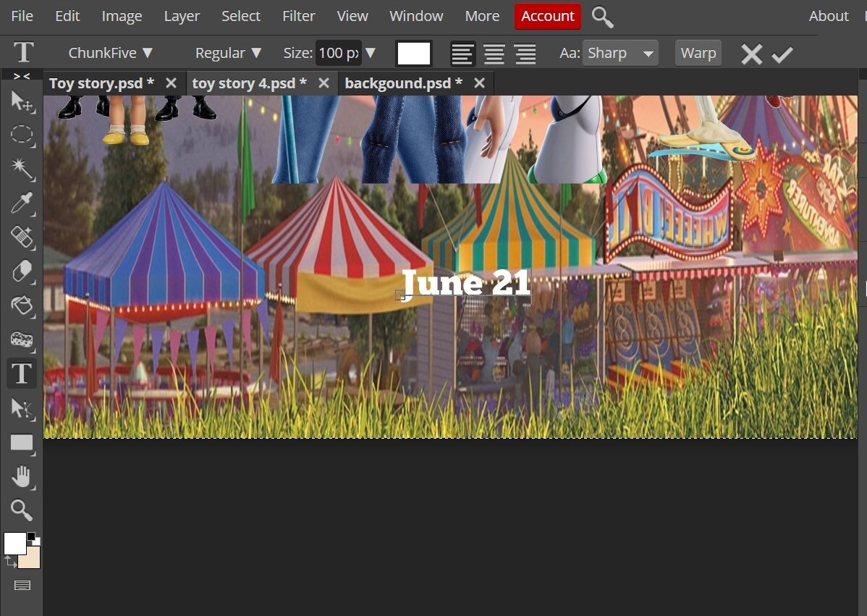Select the Sponge tool
This screenshot has width=867, height=616.
click(22, 339)
